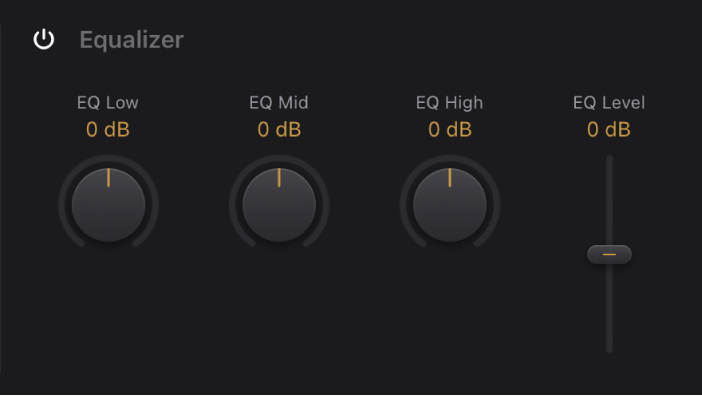The width and height of the screenshot is (702, 396).
Task: Click the EQ High knob
Action: (x=449, y=205)
